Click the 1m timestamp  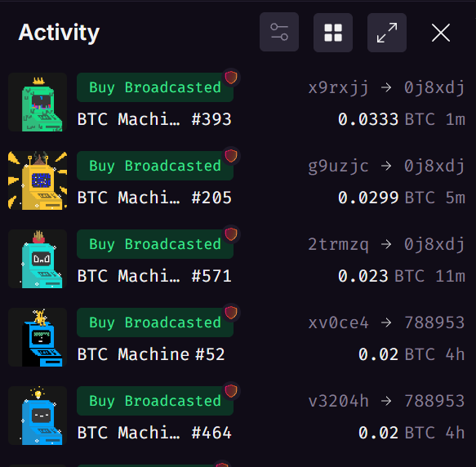pos(456,119)
